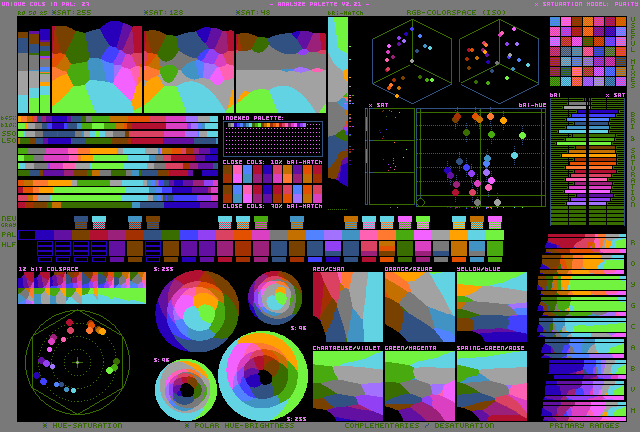Select the %SAT: 255 label

71,12
